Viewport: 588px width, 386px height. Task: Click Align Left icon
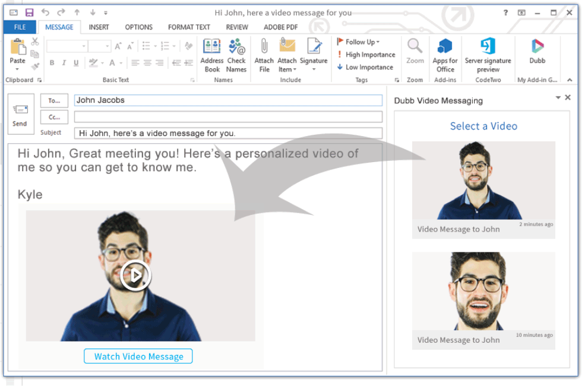(x=135, y=63)
